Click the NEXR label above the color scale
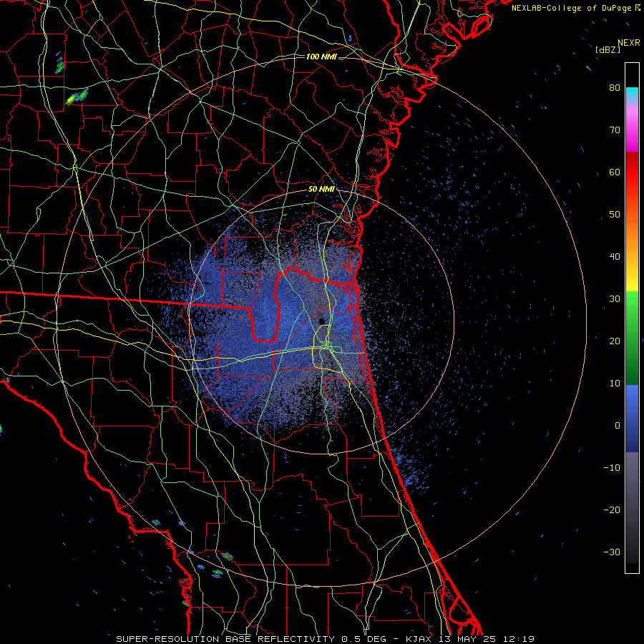The image size is (644, 644). tap(629, 43)
